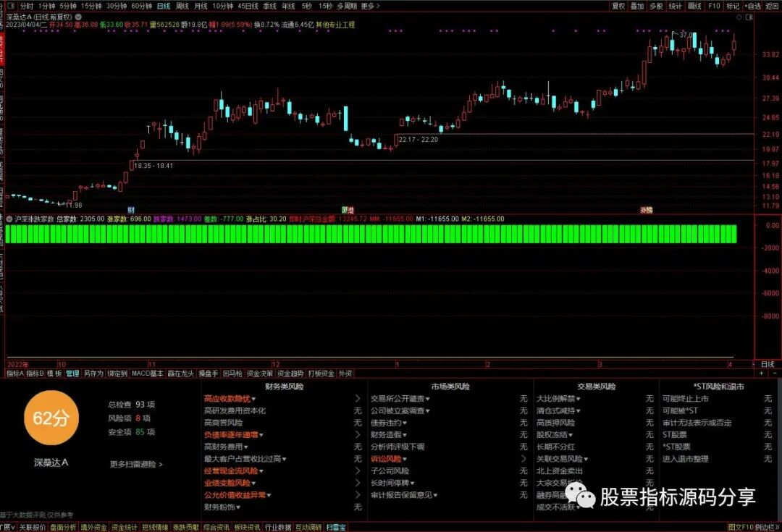The image size is (782, 532).
Task: Click the panel icon beside the diamond icon
Action: pyautogui.click(x=749, y=17)
